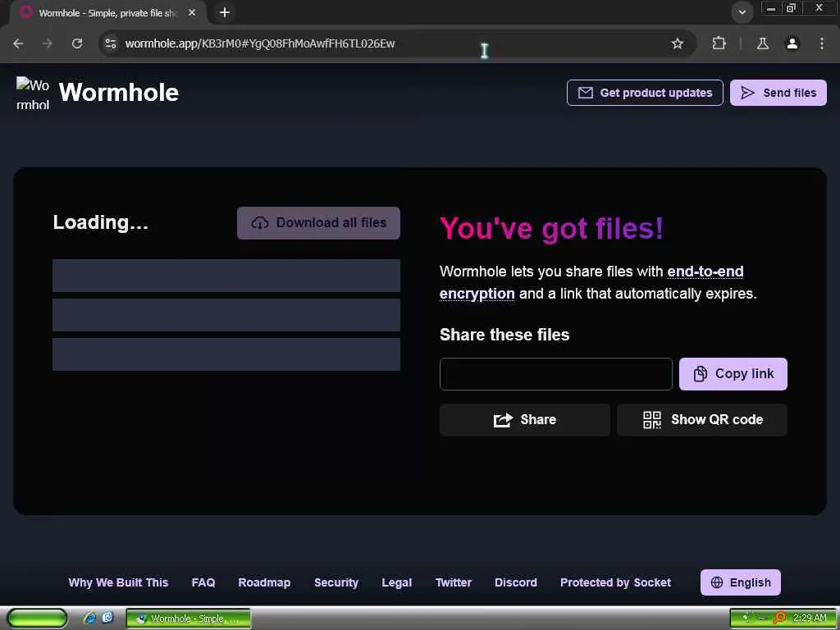Reload the Wormhole page
The image size is (840, 630).
point(77,43)
